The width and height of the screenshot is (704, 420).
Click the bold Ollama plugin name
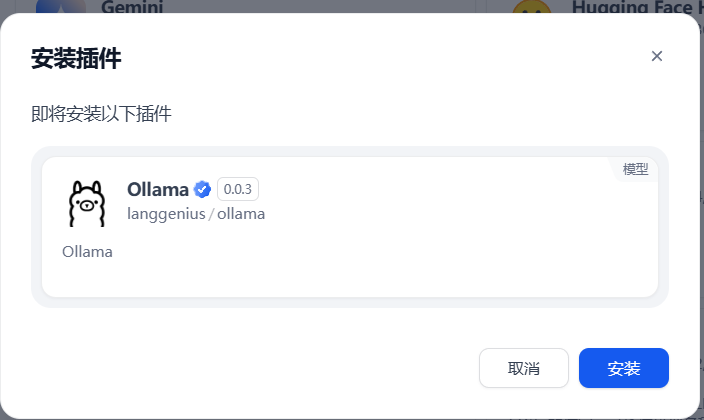point(158,190)
